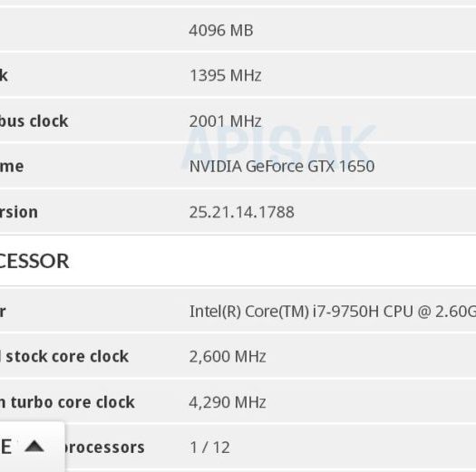Screen dimensions: 476x472
Task: Click the turbo core clock label
Action: click(67, 402)
